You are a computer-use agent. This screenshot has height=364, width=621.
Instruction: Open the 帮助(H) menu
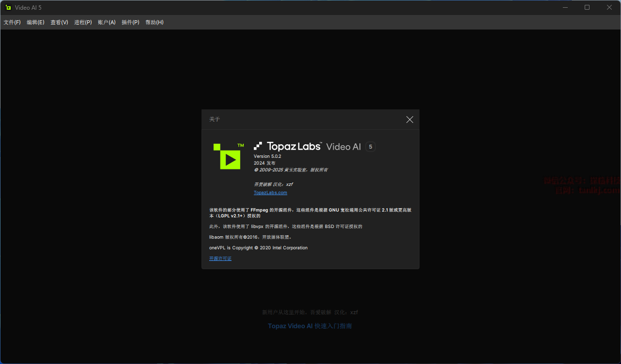[x=155, y=22]
